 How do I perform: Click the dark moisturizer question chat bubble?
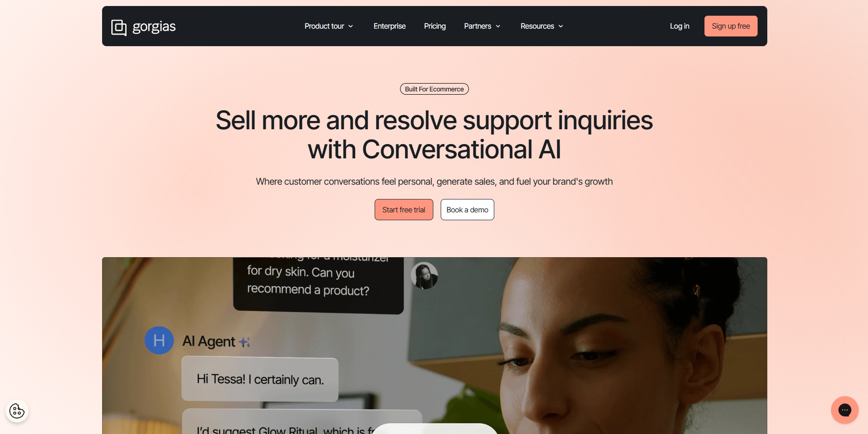[x=318, y=284]
